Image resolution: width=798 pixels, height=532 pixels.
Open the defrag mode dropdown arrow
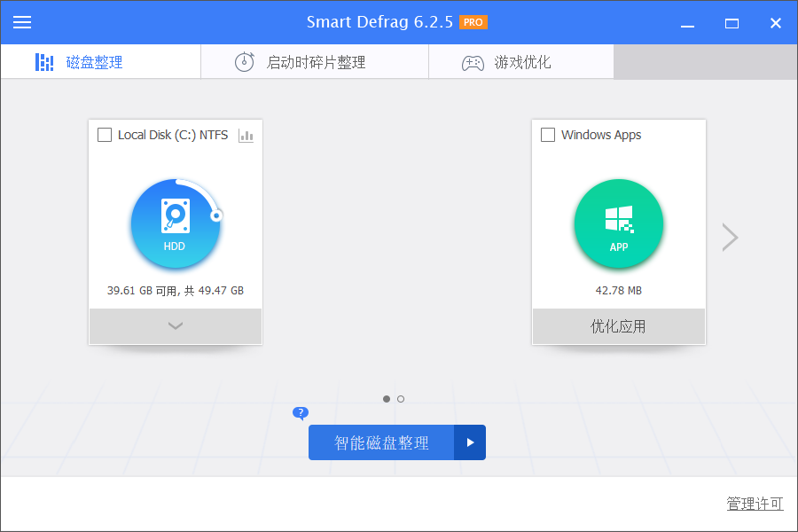470,442
